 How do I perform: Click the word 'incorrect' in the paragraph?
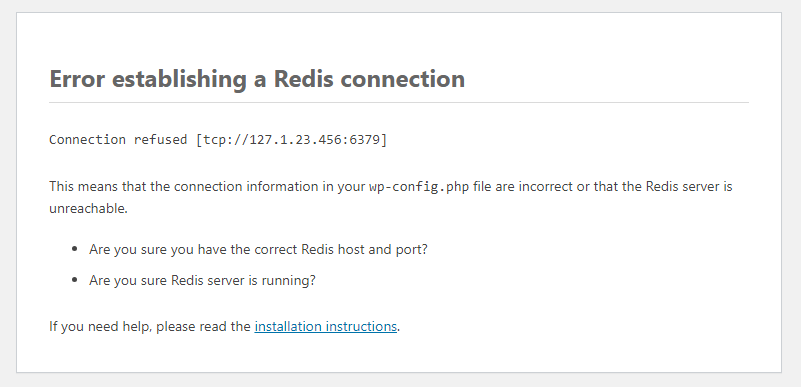[546, 186]
